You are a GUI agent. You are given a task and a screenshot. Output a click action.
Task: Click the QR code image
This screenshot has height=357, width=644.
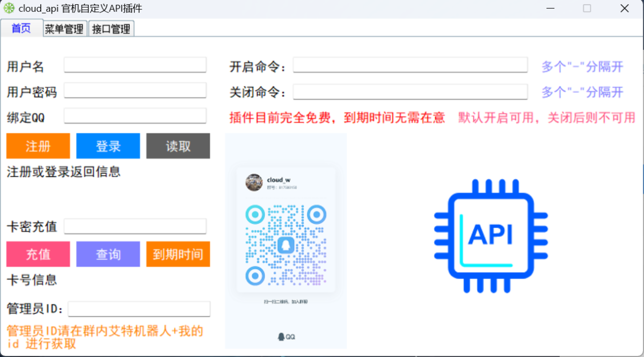(x=286, y=245)
